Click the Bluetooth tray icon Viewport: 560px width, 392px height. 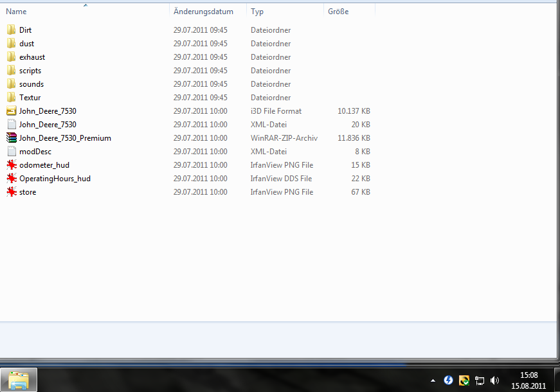(449, 380)
